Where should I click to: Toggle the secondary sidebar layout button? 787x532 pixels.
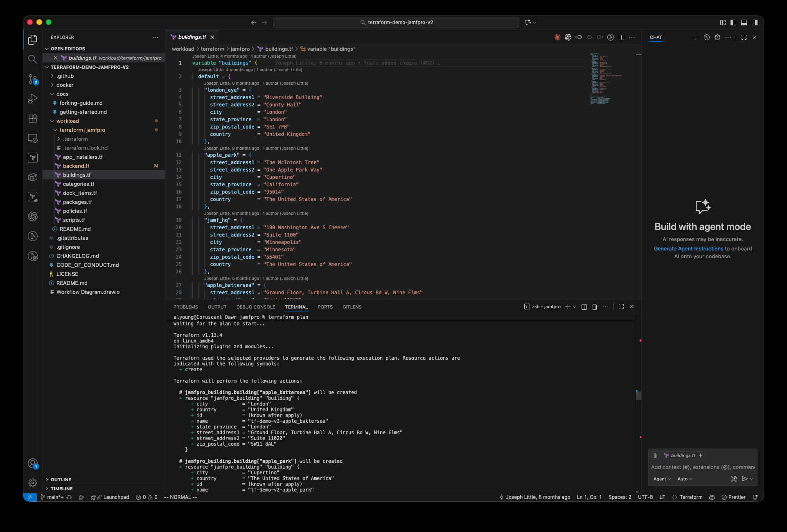(x=755, y=23)
